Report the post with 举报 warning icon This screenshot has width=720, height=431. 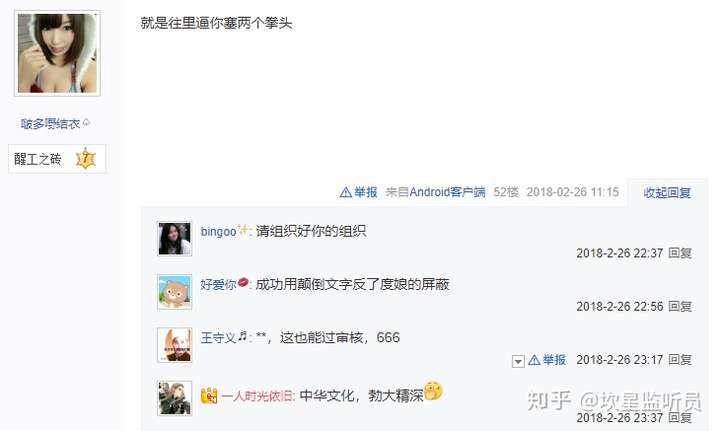point(359,192)
